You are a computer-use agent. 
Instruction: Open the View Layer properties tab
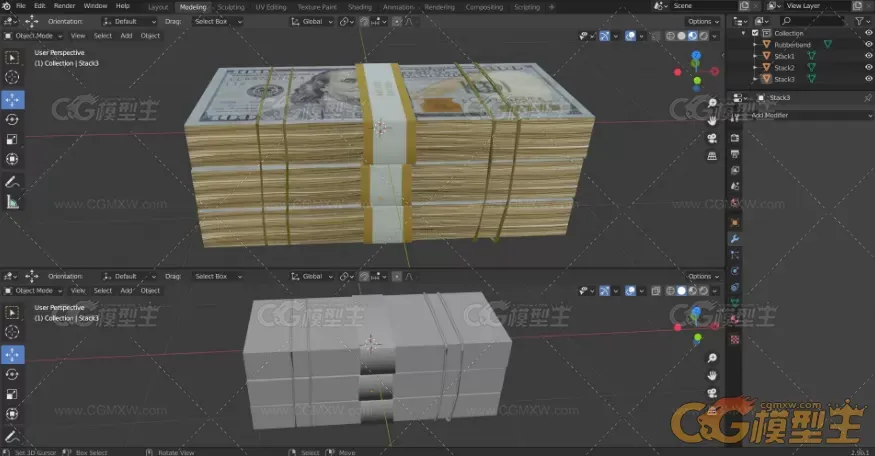(735, 170)
